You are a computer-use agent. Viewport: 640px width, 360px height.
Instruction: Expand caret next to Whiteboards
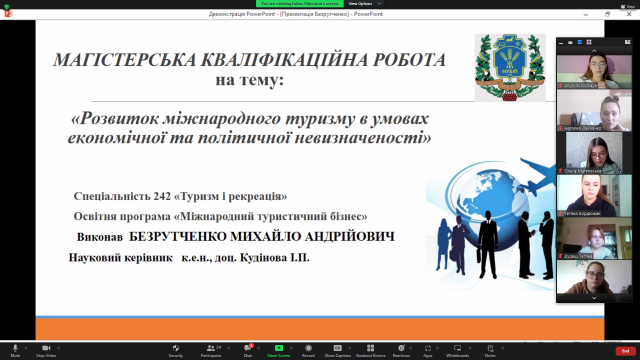click(x=469, y=348)
